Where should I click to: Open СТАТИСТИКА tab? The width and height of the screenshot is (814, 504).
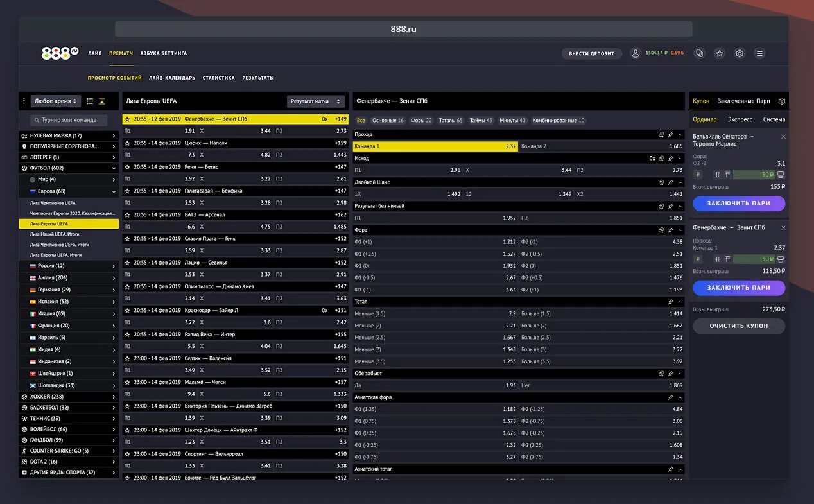219,78
